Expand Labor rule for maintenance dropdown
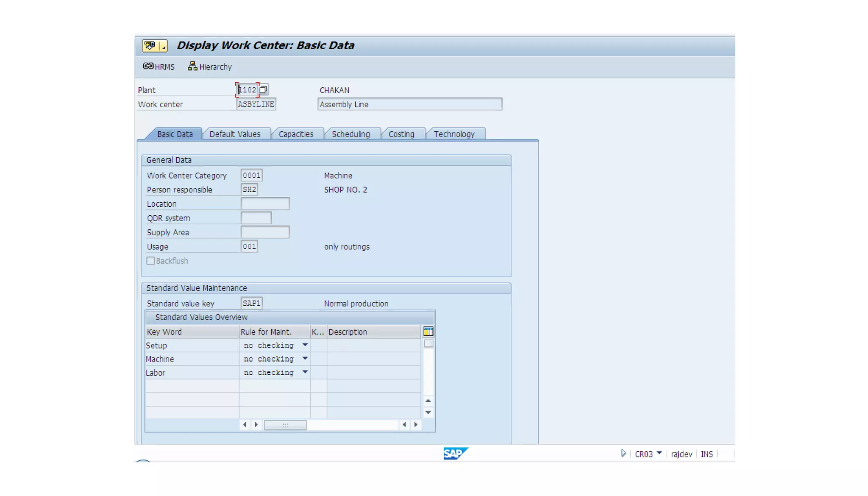This screenshot has width=868, height=496. [305, 372]
